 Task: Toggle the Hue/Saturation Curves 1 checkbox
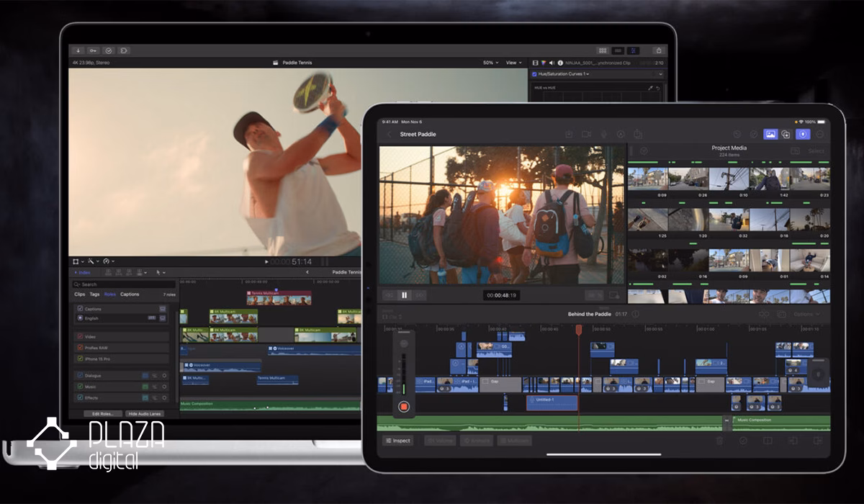[534, 74]
